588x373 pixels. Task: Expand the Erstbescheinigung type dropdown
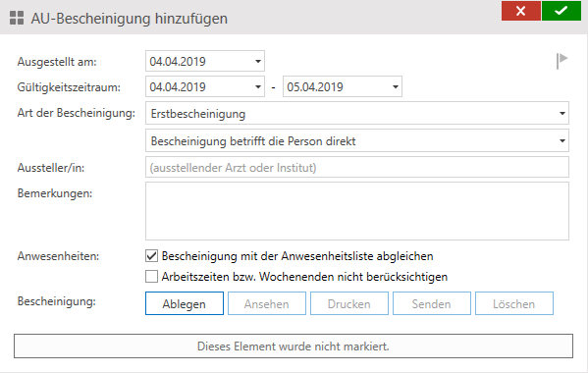pos(562,113)
